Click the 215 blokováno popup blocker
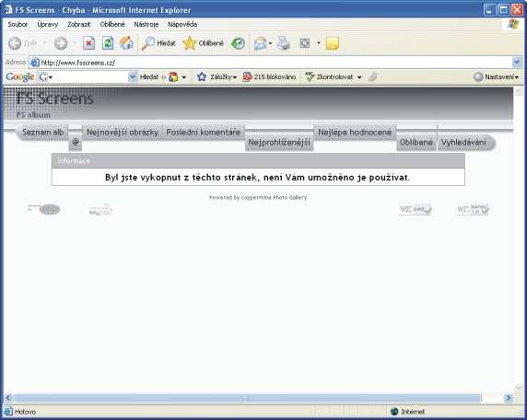Viewport: 527px width, 420px height. click(x=270, y=77)
